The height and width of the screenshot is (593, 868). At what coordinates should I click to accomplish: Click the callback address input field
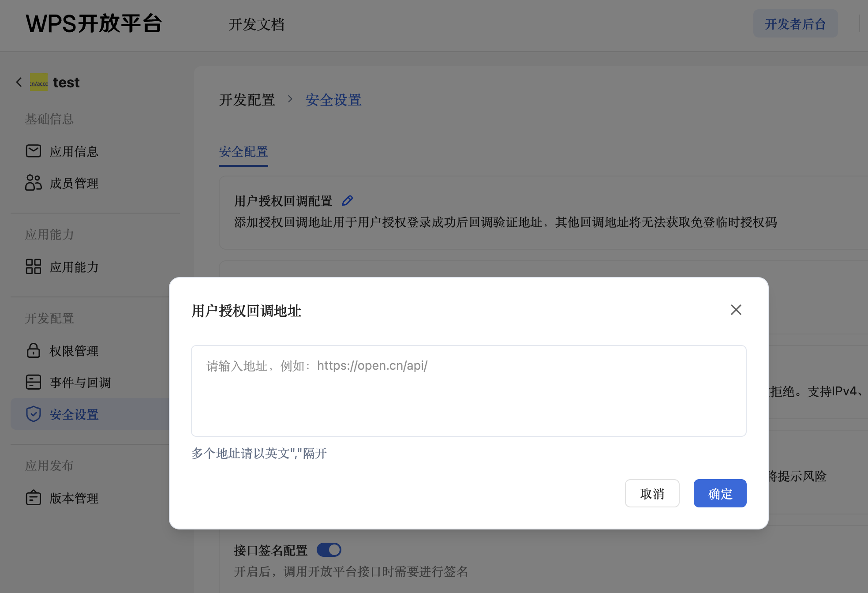pyautogui.click(x=468, y=390)
